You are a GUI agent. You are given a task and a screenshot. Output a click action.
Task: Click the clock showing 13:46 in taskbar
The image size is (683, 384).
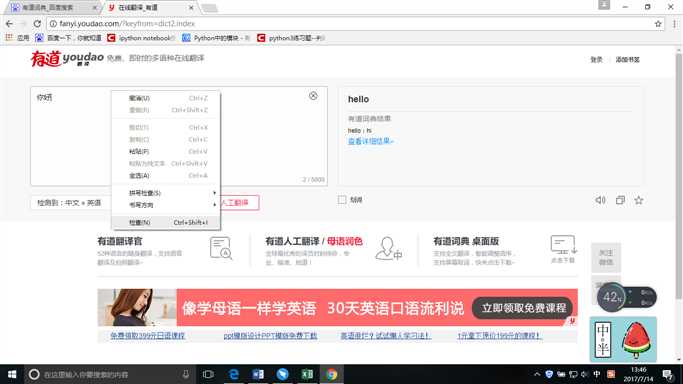[638, 374]
